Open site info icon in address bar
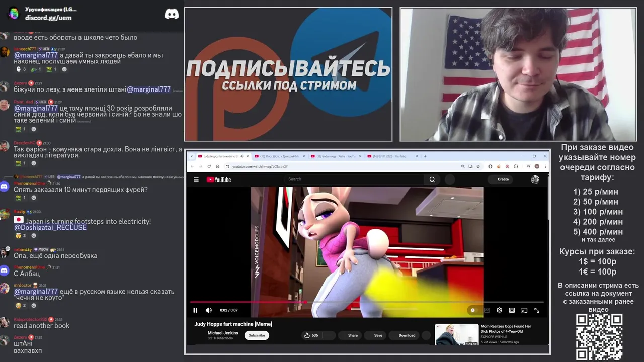 point(227,166)
